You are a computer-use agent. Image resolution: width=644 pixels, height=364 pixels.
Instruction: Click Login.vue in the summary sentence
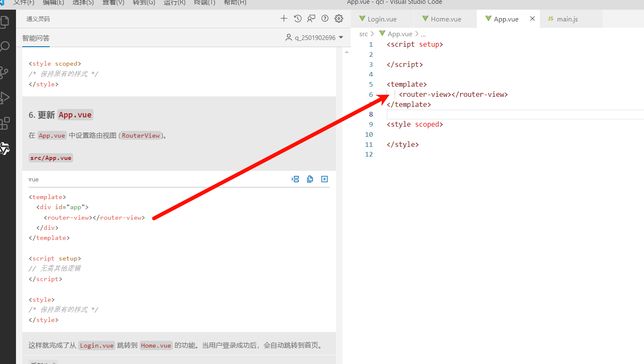(97, 345)
